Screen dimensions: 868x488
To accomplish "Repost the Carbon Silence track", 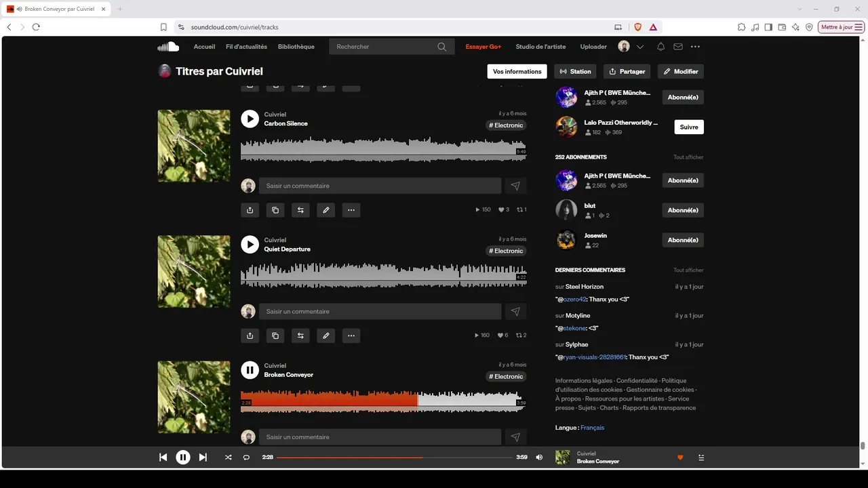I will pos(300,210).
